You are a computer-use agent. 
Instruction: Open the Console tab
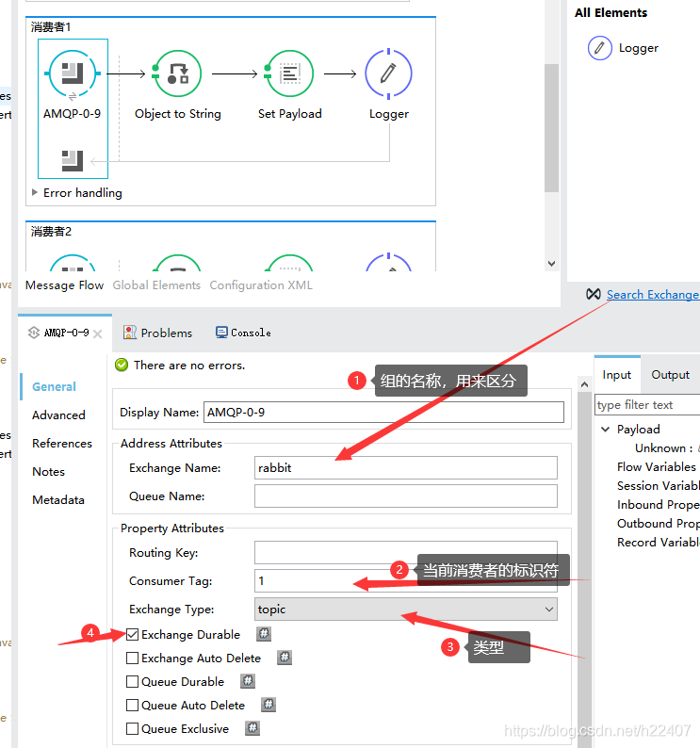243,333
